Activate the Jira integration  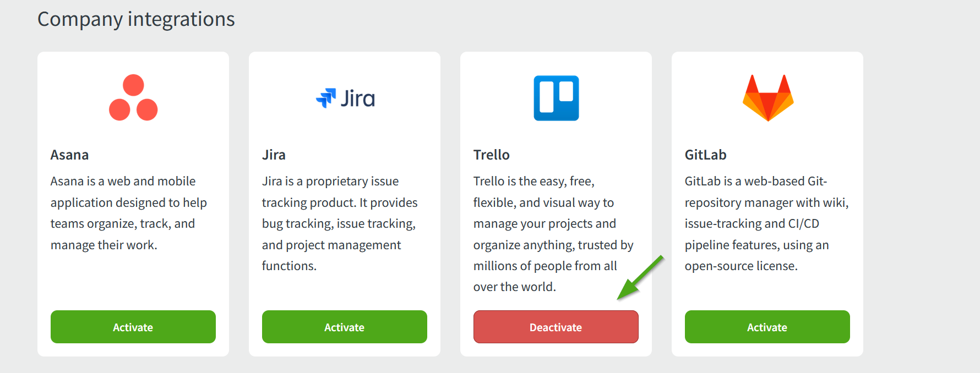344,327
